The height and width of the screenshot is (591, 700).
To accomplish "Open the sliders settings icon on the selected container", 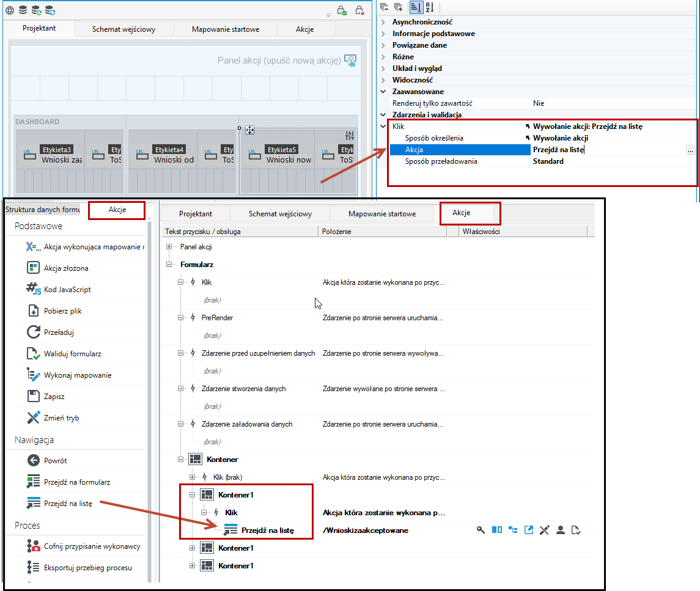I will point(350,135).
